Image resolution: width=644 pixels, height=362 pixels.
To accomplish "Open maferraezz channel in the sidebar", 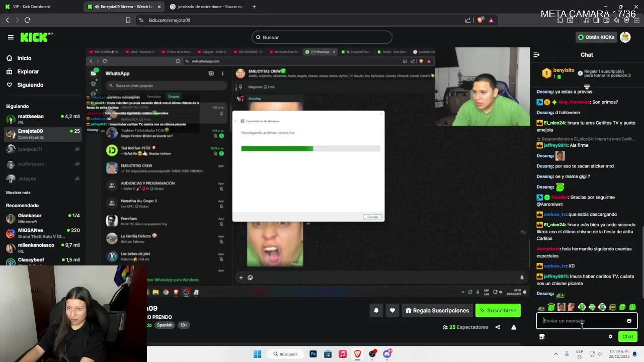I will [x=43, y=164].
